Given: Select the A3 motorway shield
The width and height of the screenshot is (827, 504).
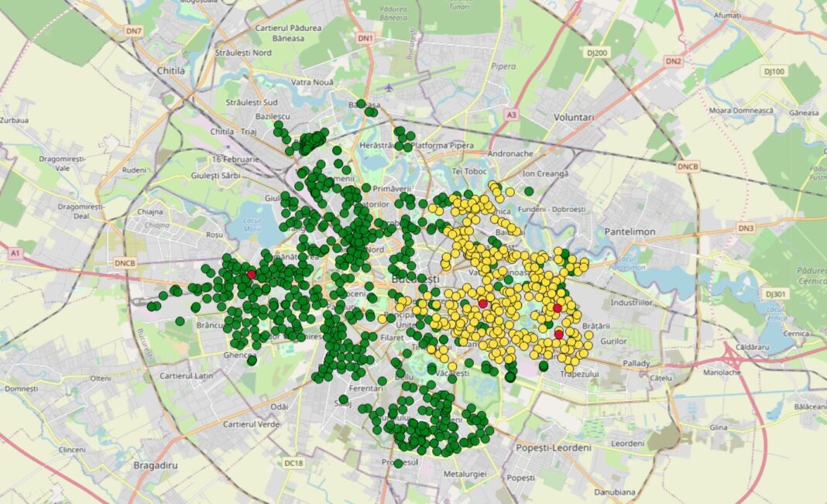Looking at the screenshot, I should pos(511,115).
